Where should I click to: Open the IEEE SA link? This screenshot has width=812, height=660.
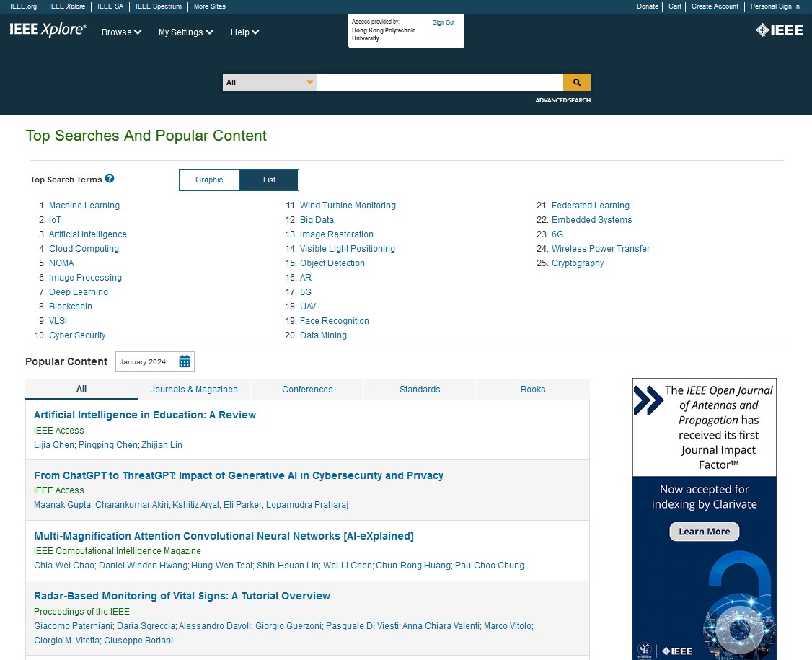click(110, 6)
